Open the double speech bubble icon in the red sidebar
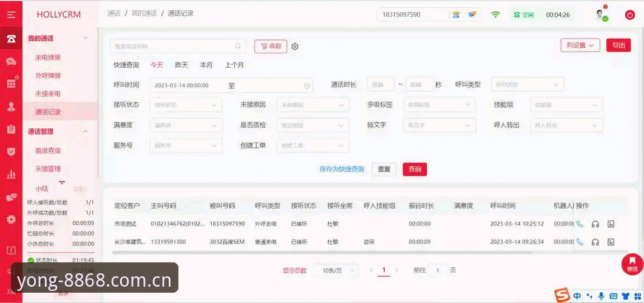Image resolution: width=644 pixels, height=303 pixels. [11, 197]
